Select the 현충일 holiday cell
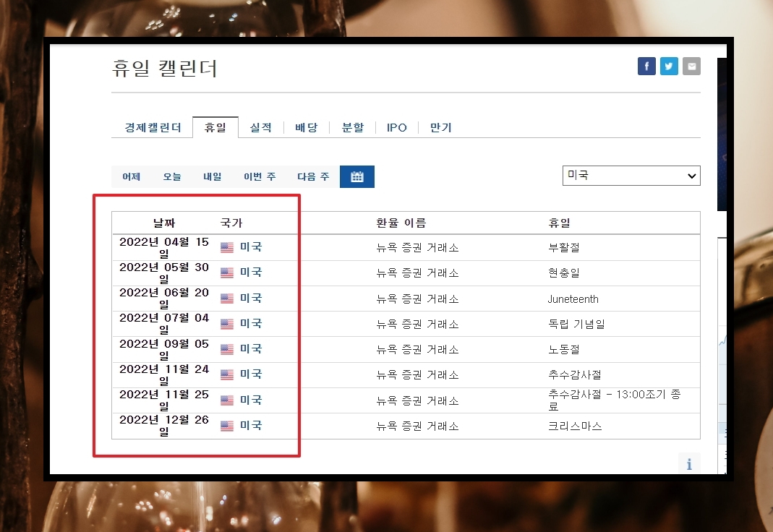 point(564,273)
